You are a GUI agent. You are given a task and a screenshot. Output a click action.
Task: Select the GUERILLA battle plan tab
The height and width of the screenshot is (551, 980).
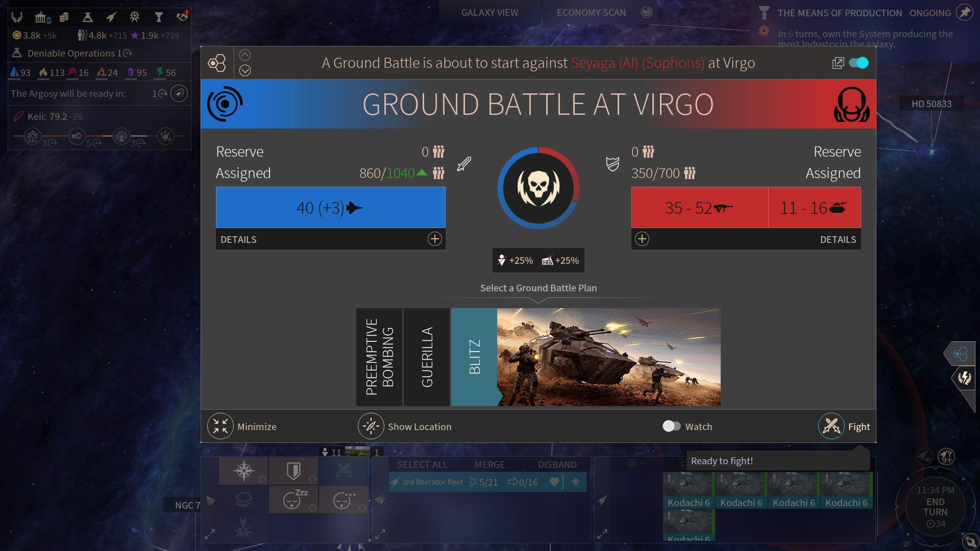pyautogui.click(x=427, y=357)
